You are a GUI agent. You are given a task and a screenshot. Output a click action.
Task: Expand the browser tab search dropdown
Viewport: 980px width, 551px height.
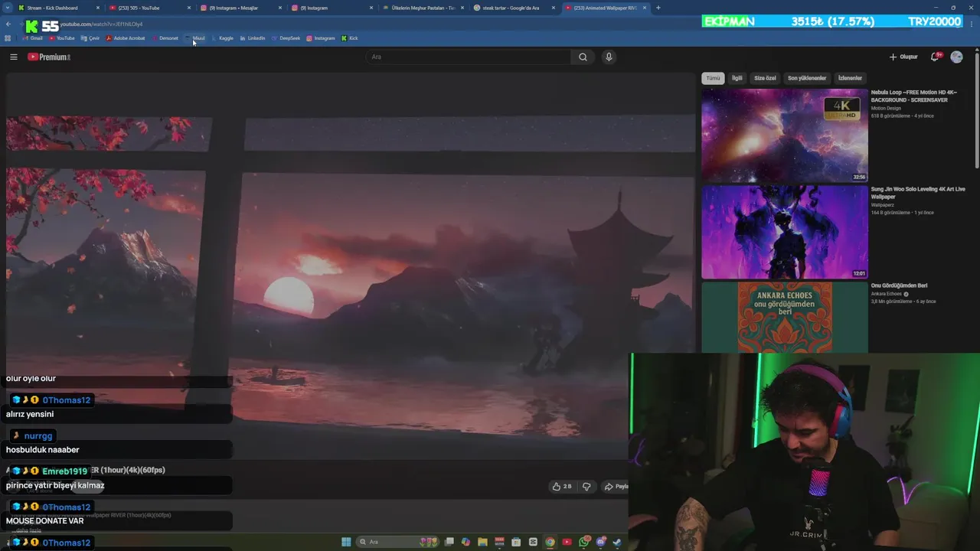pyautogui.click(x=6, y=8)
